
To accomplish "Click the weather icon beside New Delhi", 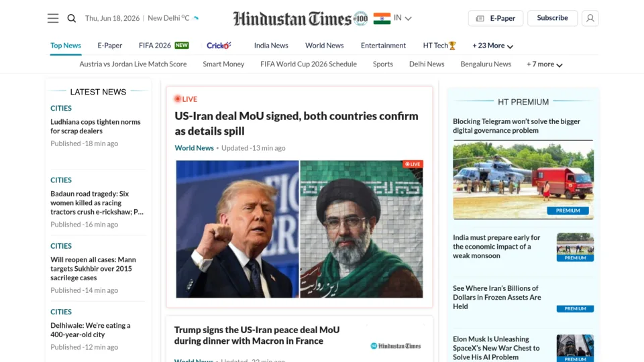I will point(196,18).
